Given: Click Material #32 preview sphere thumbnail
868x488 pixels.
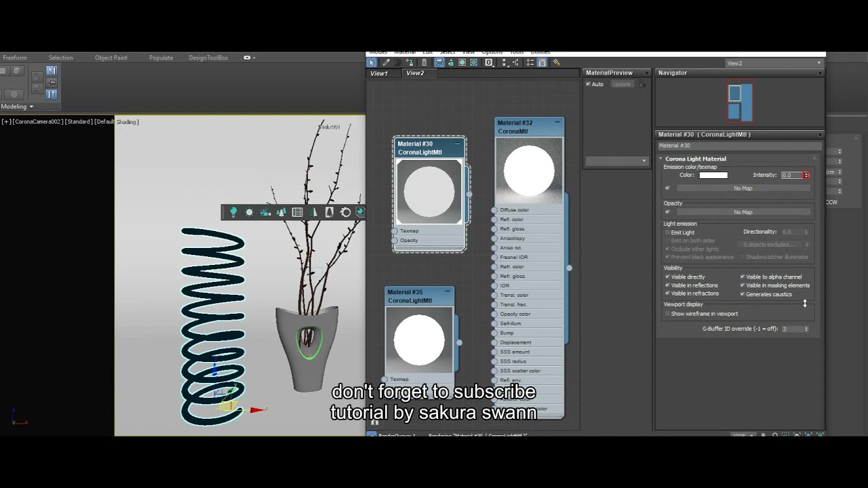Looking at the screenshot, I should (x=529, y=171).
